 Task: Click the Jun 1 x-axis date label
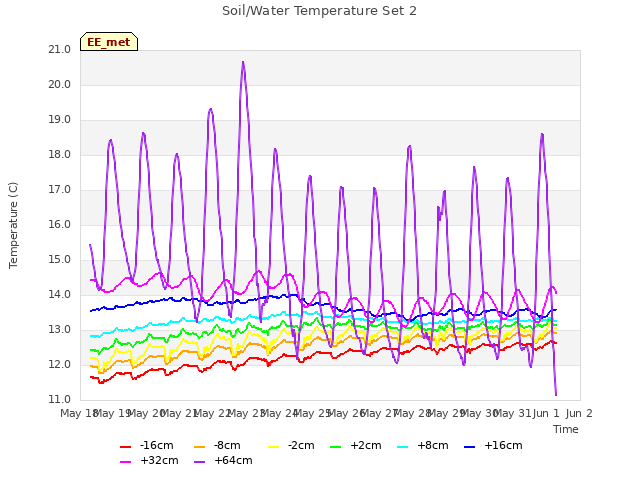coord(546,414)
